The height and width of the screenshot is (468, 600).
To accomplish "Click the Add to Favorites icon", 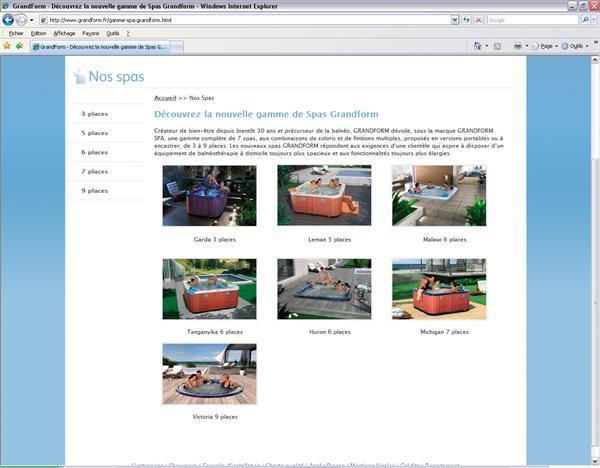I will (x=19, y=46).
